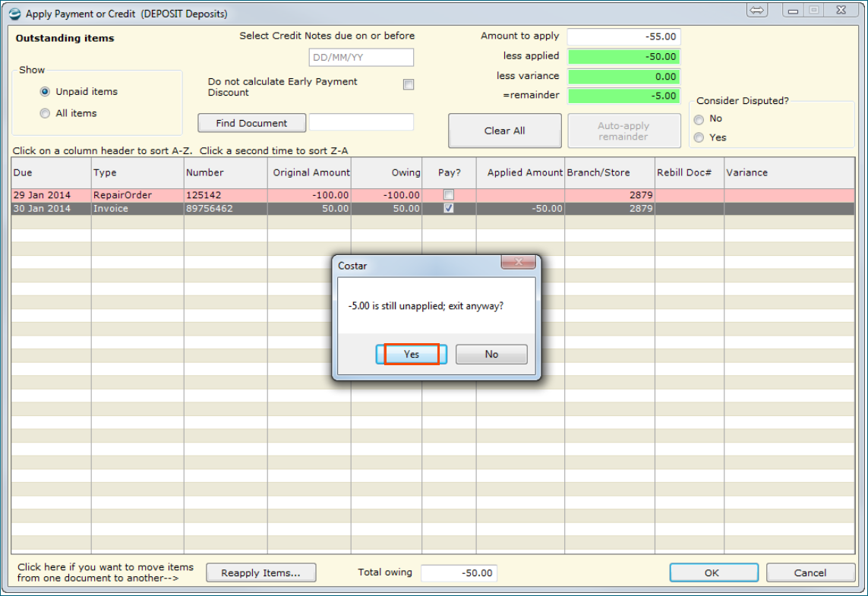Click the less applied value field
The image size is (868, 596).
(x=624, y=56)
